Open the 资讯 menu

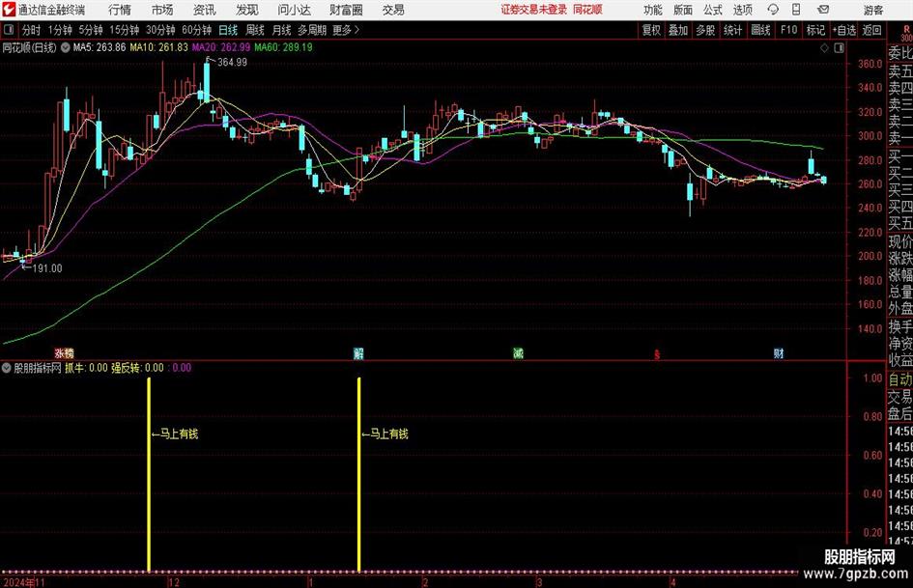click(x=205, y=10)
